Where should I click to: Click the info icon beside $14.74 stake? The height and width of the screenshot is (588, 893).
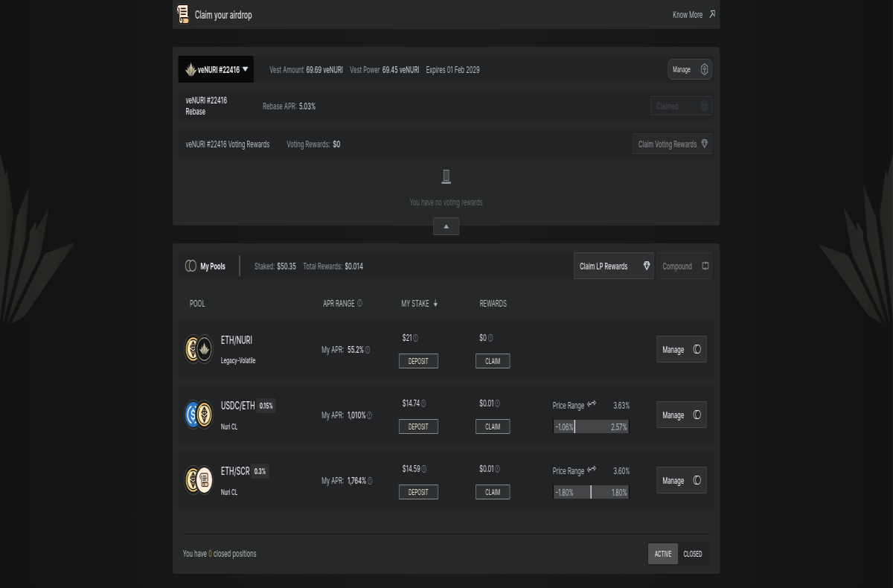pyautogui.click(x=423, y=403)
